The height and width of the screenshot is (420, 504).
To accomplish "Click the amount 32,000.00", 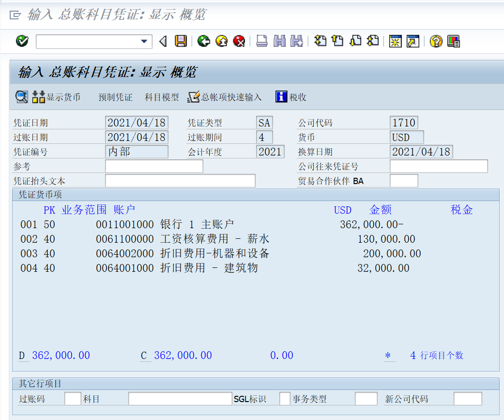I will point(383,267).
